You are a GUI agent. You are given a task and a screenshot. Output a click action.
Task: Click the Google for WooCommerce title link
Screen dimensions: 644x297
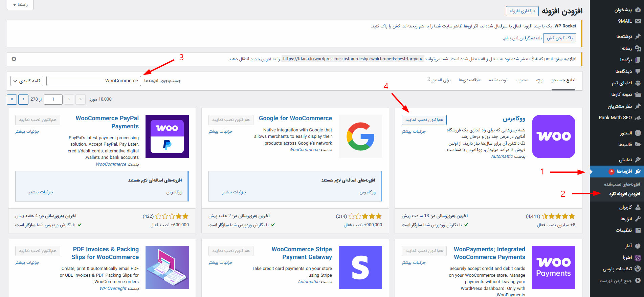(x=295, y=118)
